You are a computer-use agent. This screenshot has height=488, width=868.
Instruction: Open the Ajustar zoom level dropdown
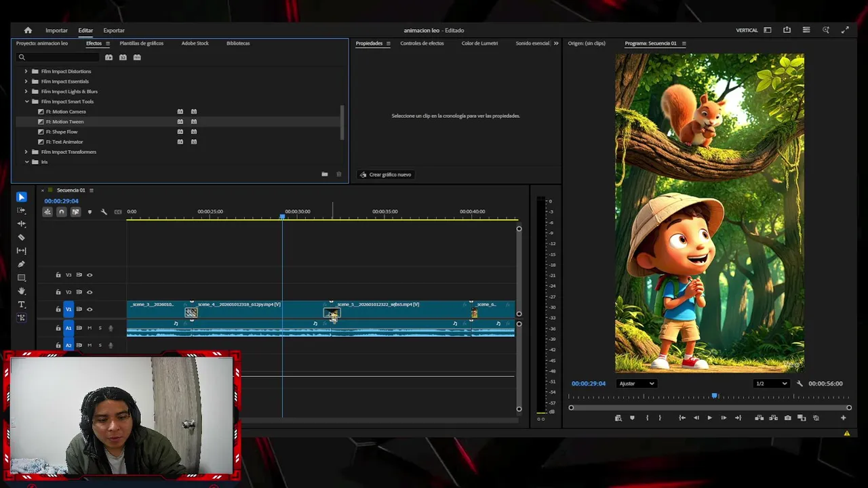pos(637,384)
